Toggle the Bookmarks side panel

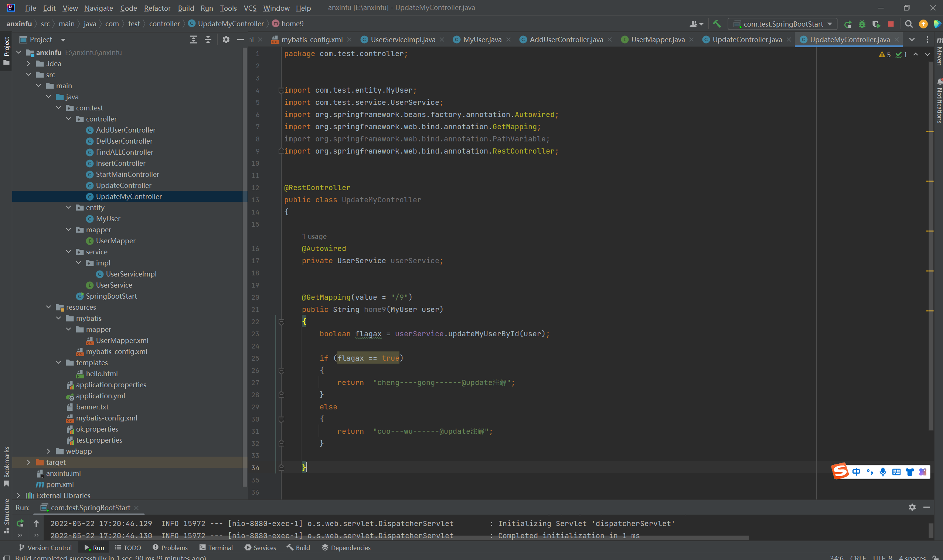[6, 466]
